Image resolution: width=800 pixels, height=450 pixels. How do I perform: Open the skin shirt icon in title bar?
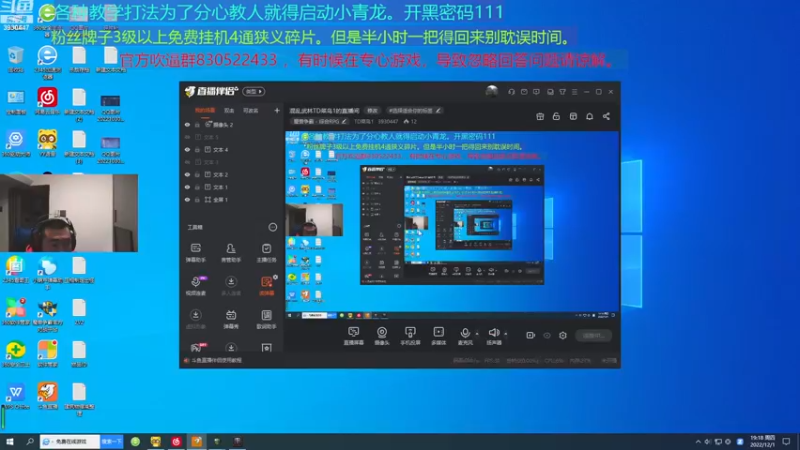pos(562,92)
